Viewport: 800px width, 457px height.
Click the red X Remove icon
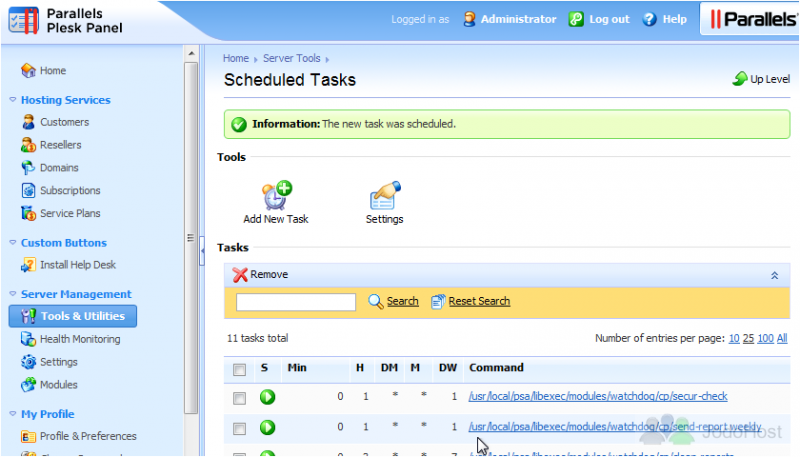(x=240, y=275)
